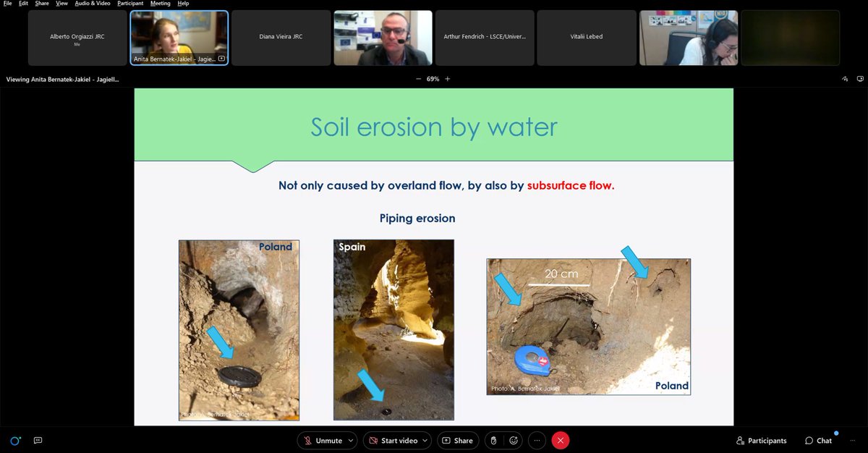Expand video options arrow beside Start video
Image resolution: width=868 pixels, height=453 pixels.
[x=427, y=441]
